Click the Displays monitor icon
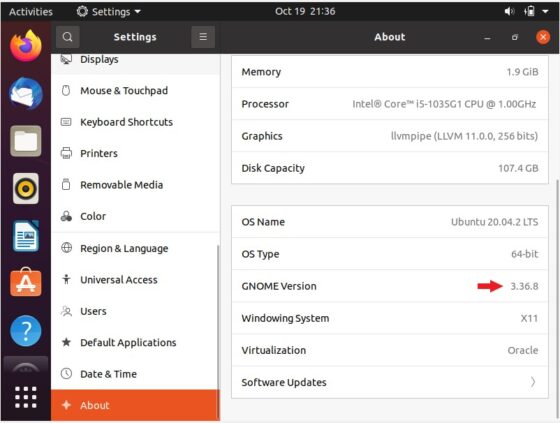560x423 pixels. [x=66, y=59]
